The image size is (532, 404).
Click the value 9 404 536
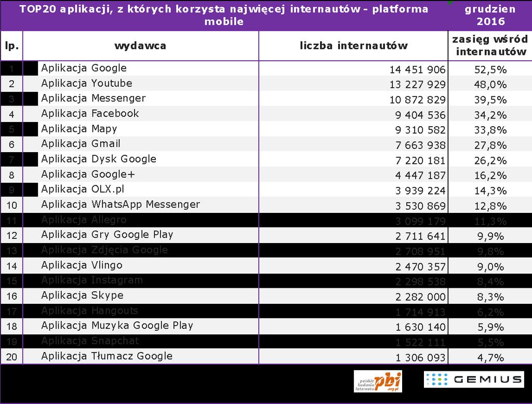(x=420, y=115)
